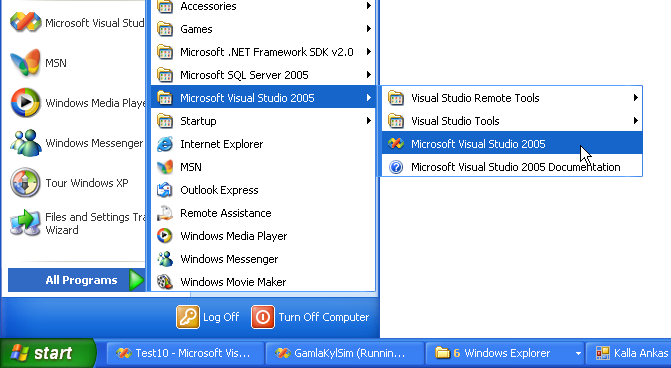Screen dimensions: 671x368
Task: Click the SQL Server 2005 folder icon
Action: (x=165, y=75)
